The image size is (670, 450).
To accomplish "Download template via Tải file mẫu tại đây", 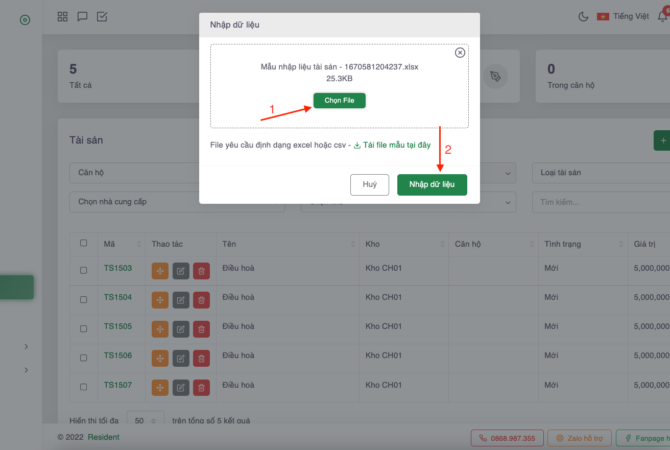I will [397, 145].
